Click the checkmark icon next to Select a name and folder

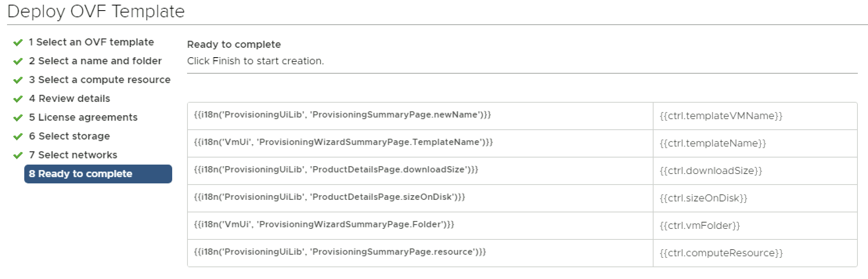(x=18, y=61)
